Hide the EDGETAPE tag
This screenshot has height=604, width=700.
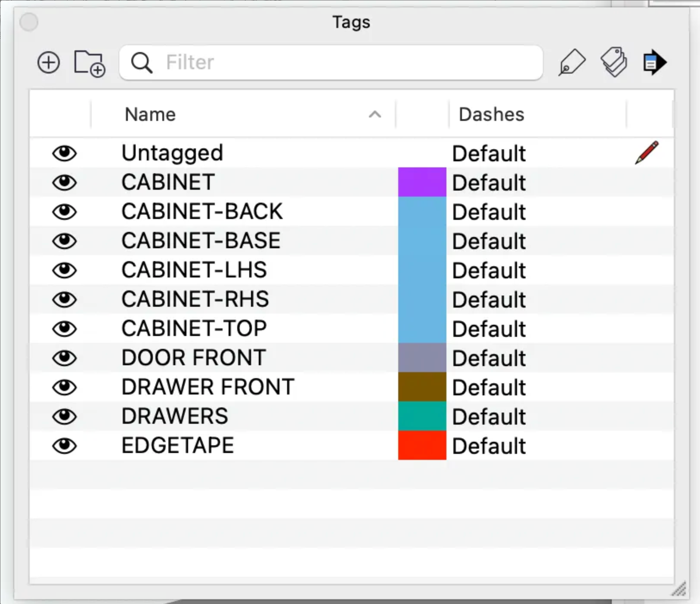point(65,446)
